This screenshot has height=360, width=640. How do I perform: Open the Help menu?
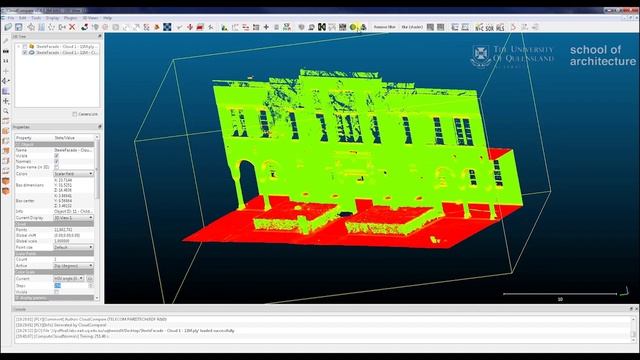(107, 18)
